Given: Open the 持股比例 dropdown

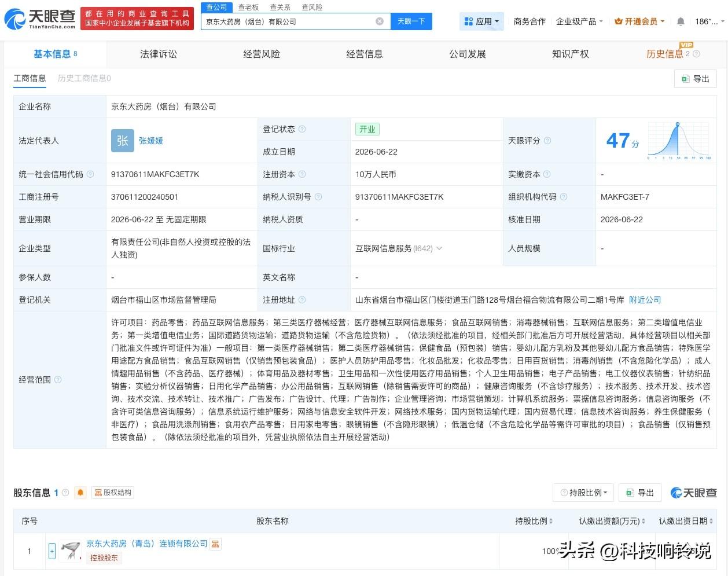Looking at the screenshot, I should tap(583, 493).
